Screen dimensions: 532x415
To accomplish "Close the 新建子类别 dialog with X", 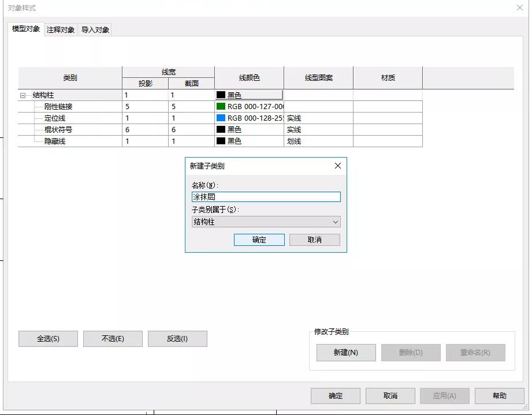I will pos(338,166).
